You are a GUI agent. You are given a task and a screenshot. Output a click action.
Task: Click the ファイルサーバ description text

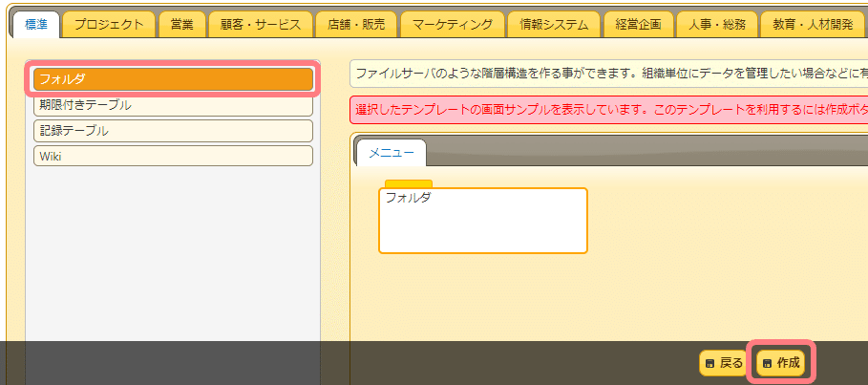pos(612,74)
